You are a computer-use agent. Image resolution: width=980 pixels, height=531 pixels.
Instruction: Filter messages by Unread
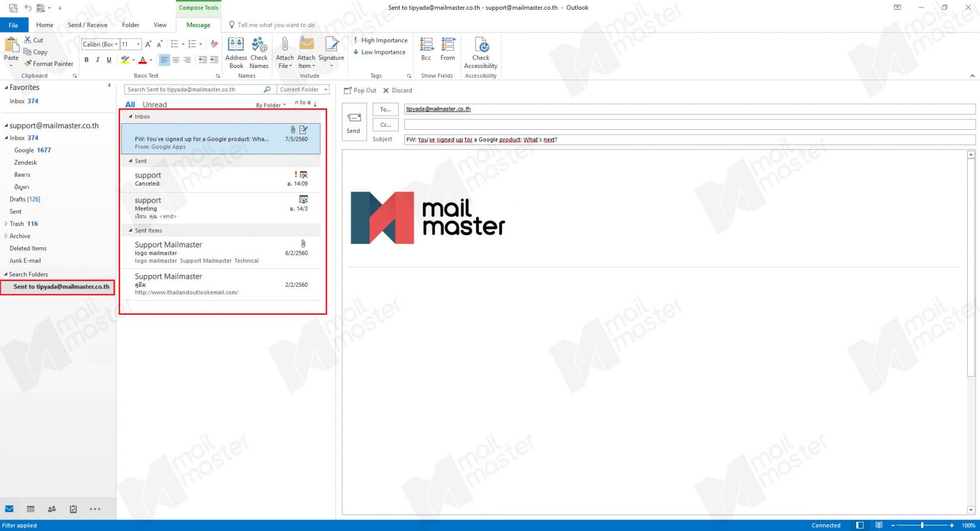(154, 105)
